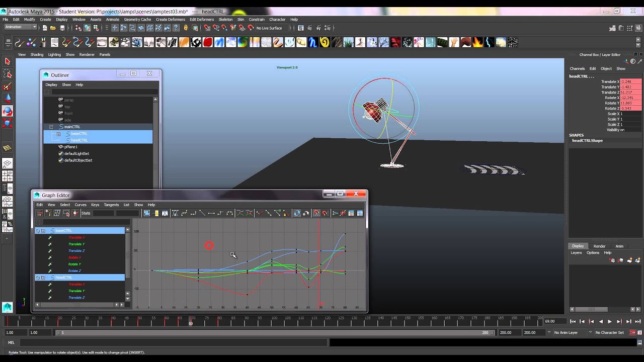The width and height of the screenshot is (644, 362).
Task: Select Rotate Y curve under baseCTRL
Action: click(x=74, y=264)
